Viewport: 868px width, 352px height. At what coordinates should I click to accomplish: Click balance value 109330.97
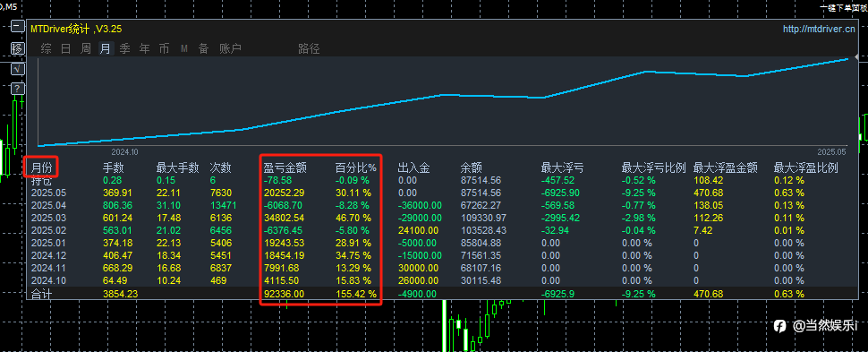(x=482, y=218)
